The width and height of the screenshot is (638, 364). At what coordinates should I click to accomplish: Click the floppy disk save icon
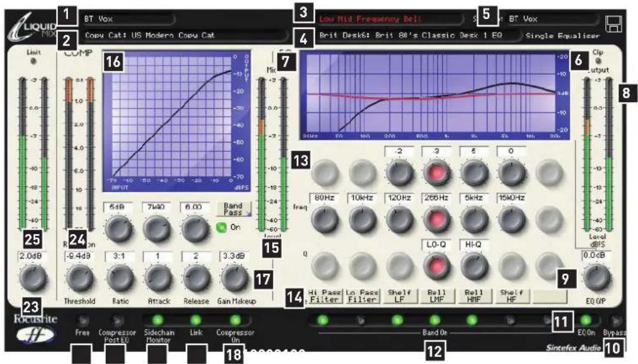click(x=614, y=23)
